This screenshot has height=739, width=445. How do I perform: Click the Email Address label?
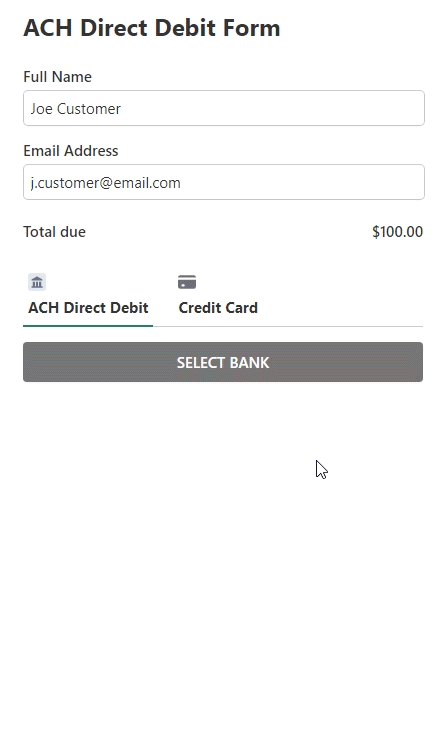[71, 150]
